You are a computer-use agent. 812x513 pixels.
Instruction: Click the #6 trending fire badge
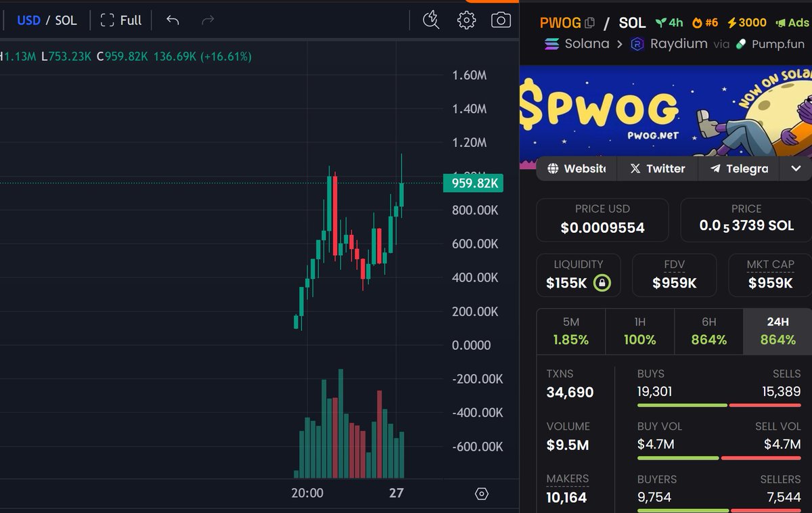pos(704,22)
